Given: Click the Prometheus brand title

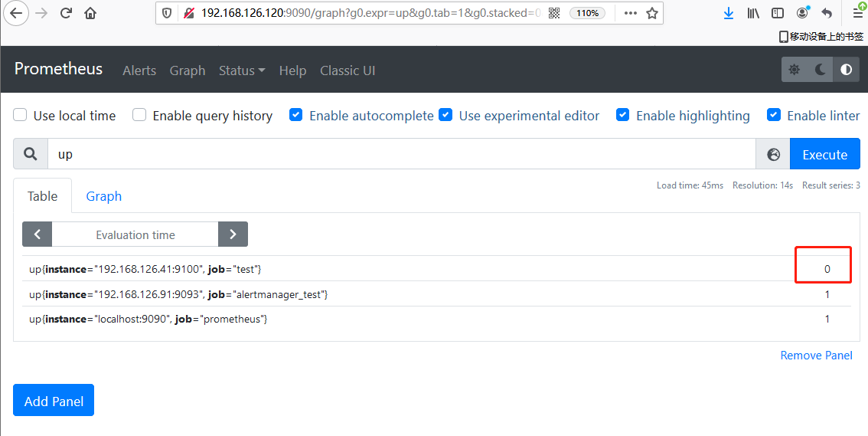Looking at the screenshot, I should pos(58,69).
